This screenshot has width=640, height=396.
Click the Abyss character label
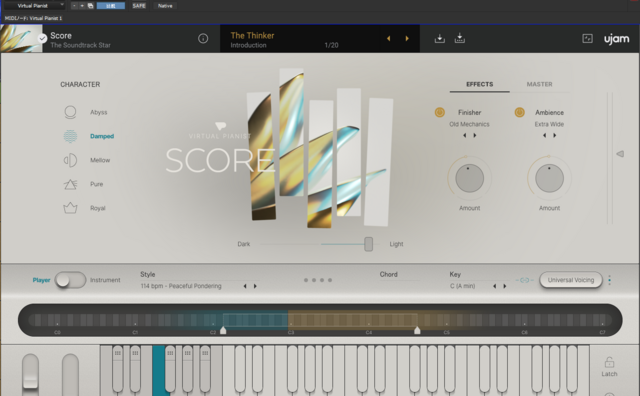(99, 112)
